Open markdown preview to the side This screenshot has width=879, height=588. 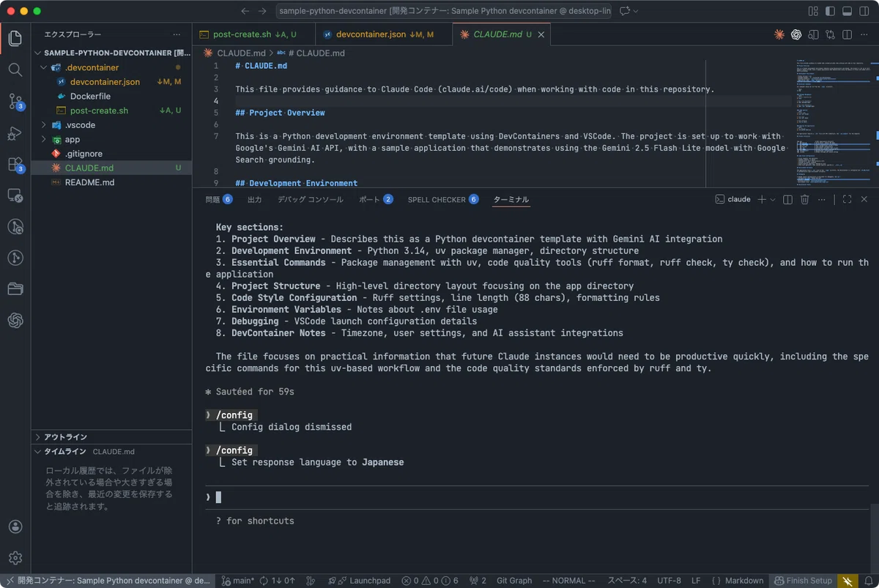[x=813, y=34]
